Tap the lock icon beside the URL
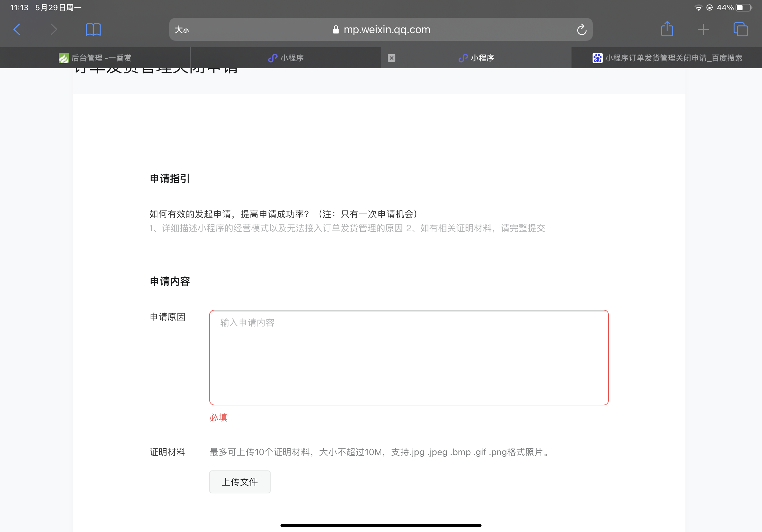 click(336, 30)
